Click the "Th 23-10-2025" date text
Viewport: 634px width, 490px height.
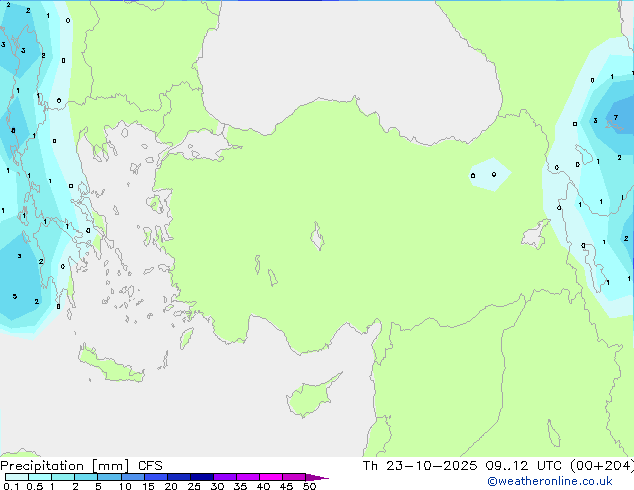pos(420,466)
